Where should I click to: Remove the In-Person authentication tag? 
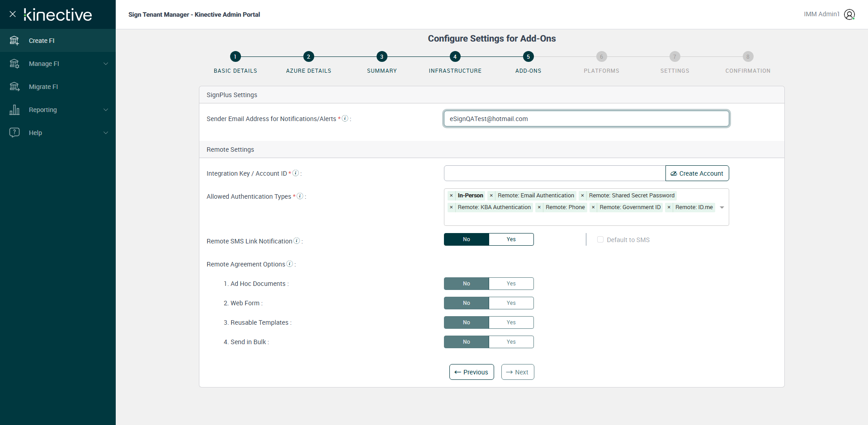451,196
